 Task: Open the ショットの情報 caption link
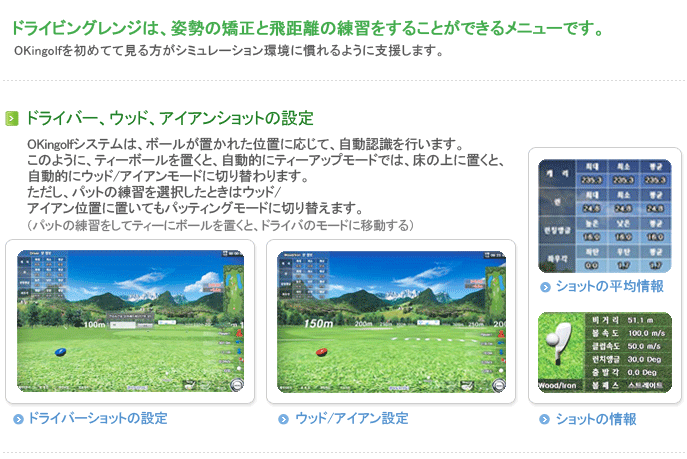click(596, 419)
